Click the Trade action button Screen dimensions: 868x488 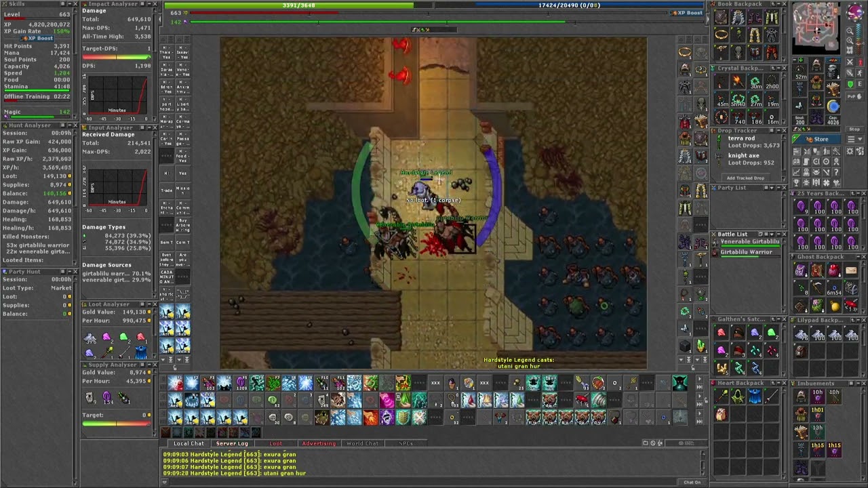point(166,190)
